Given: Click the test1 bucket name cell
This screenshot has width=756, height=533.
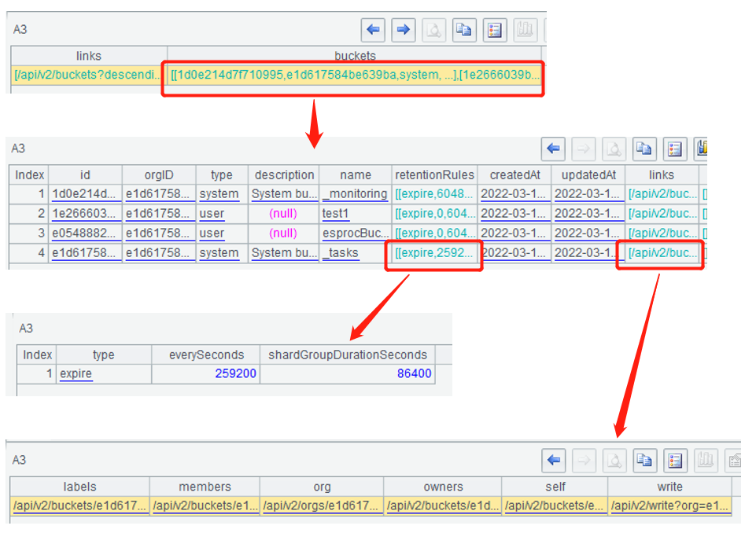Looking at the screenshot, I should pos(355,214).
